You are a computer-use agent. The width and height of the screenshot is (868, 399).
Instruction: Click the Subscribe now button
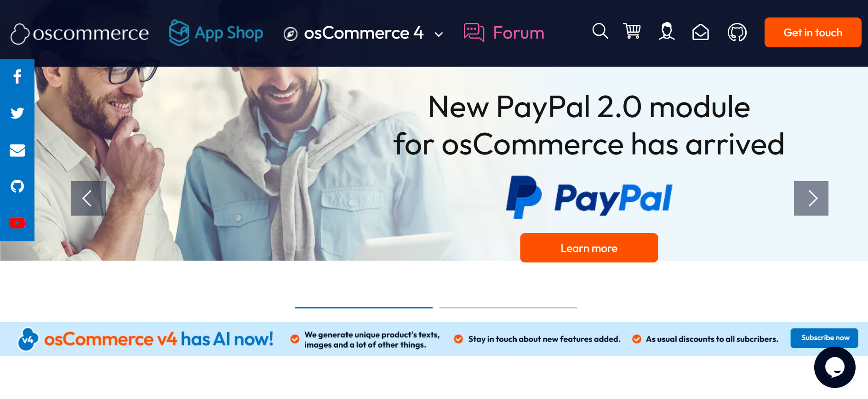[x=824, y=338]
